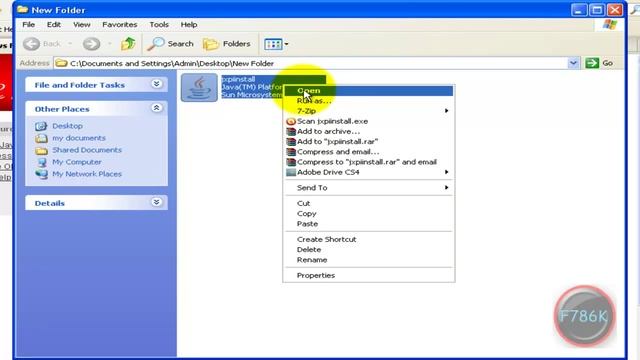640x360 pixels.
Task: Close the New Folder window
Action: 615,10
